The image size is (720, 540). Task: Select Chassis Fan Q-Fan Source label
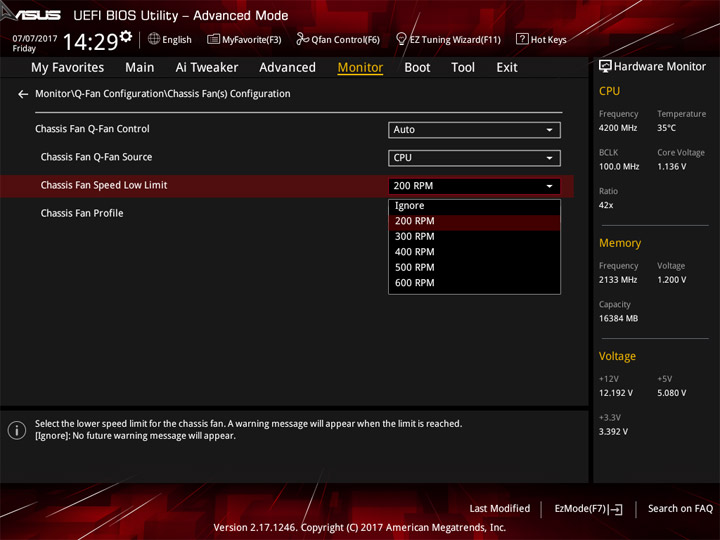tap(96, 157)
